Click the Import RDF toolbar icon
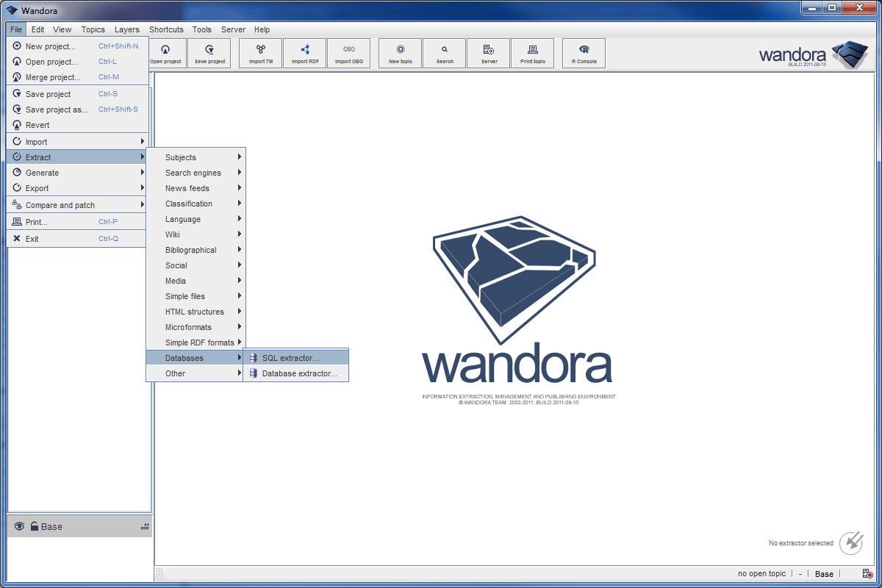Screen dimensions: 882x588 304,53
